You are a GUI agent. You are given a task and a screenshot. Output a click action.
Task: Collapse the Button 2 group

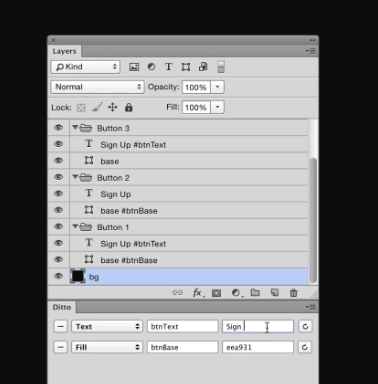click(x=75, y=177)
